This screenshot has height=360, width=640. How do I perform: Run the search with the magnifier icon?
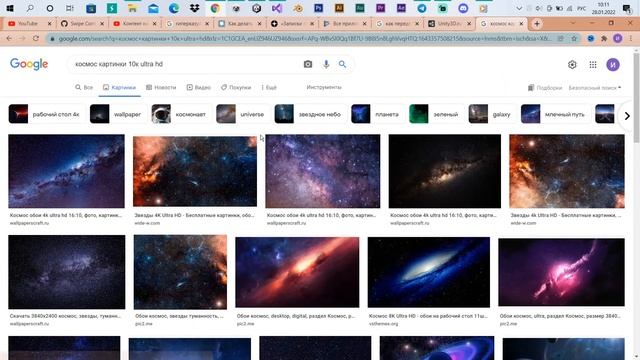[x=342, y=64]
